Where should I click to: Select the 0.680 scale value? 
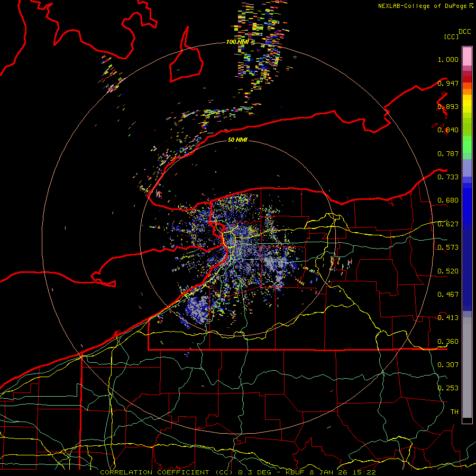click(448, 200)
